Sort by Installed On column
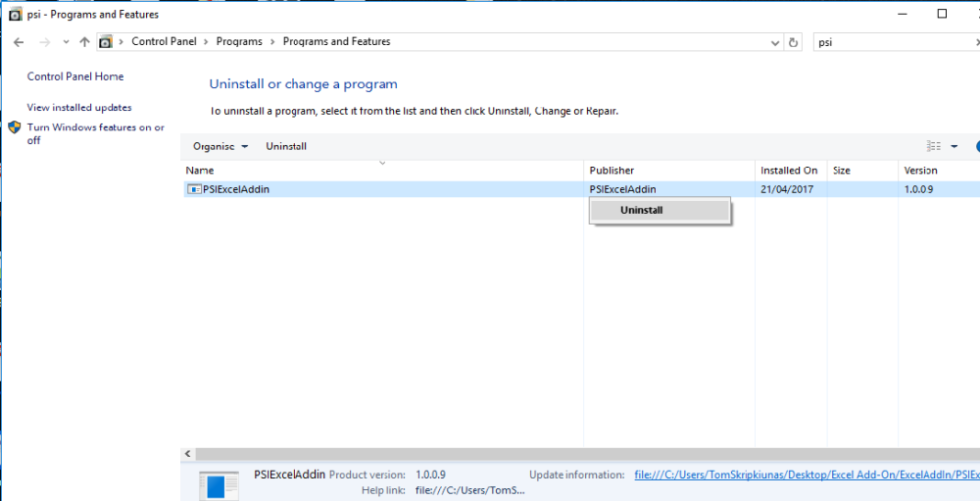This screenshot has width=980, height=501. click(791, 171)
